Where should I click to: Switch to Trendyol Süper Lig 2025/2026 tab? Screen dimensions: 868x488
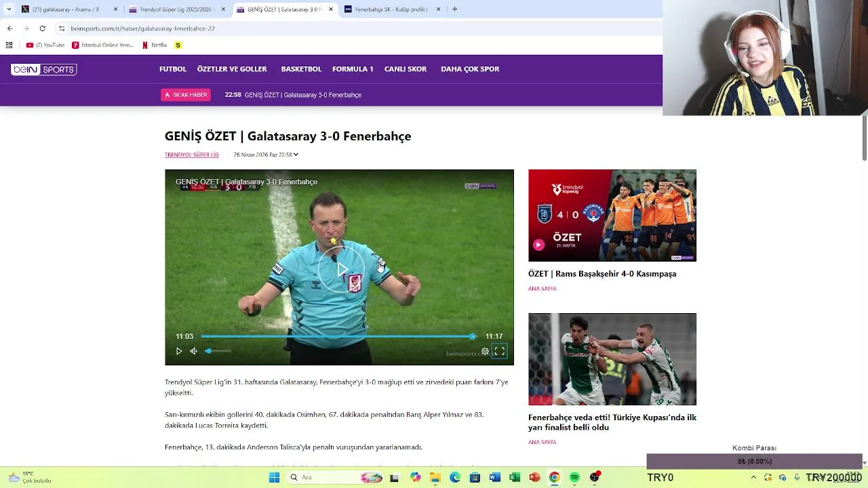coord(178,9)
